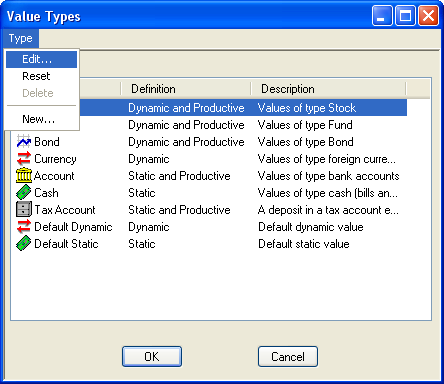The image size is (444, 384).
Task: Click the Cash green bill icon
Action: 24,193
